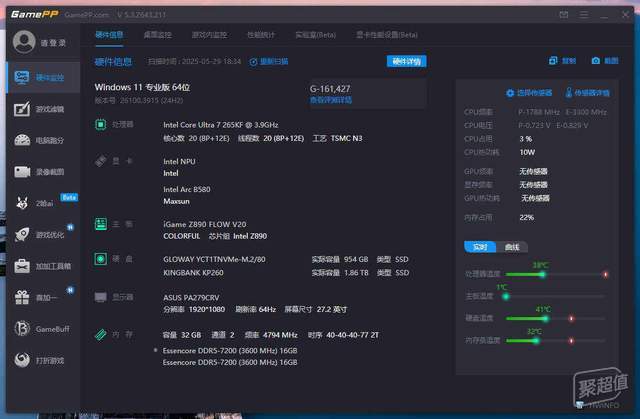Click the title bar feedback mail icon
This screenshot has width=640, height=419.
coord(564,15)
